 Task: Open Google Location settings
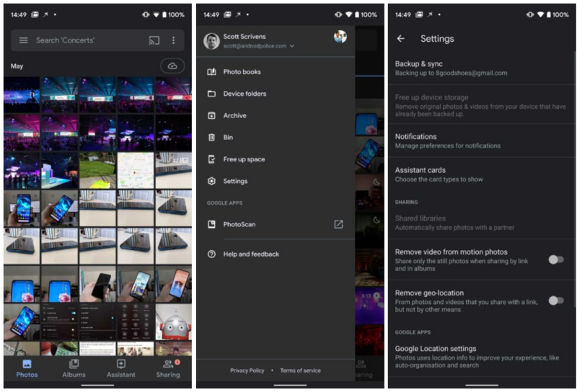482,357
